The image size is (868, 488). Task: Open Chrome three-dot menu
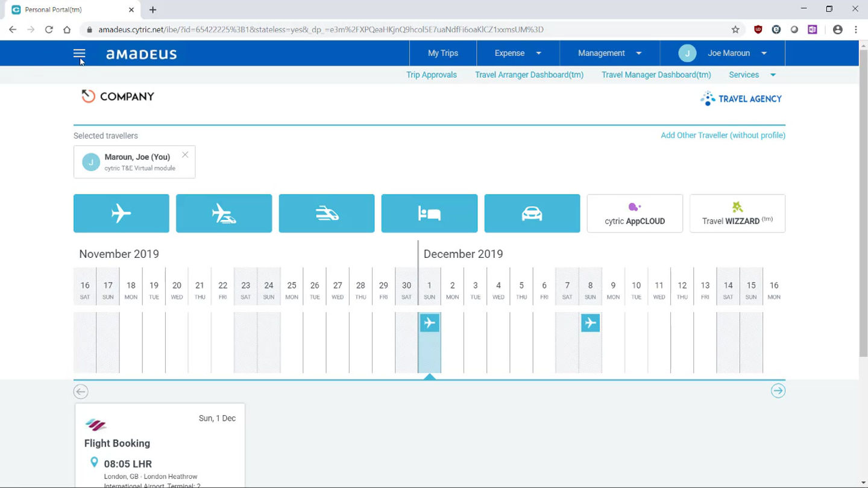(855, 30)
